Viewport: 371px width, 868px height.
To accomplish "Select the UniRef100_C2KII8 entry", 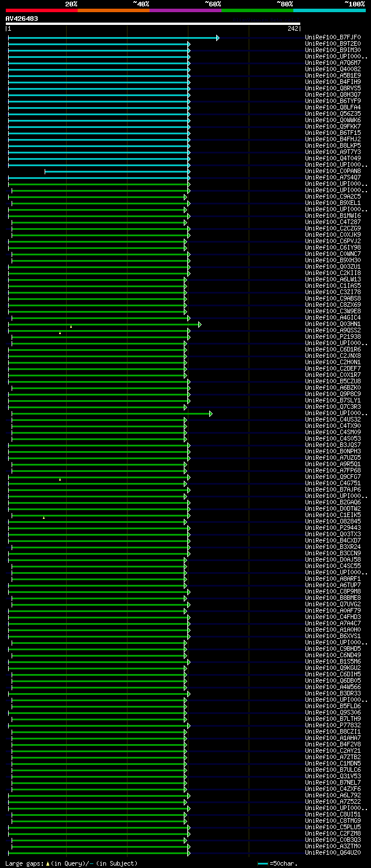I will point(333,273).
